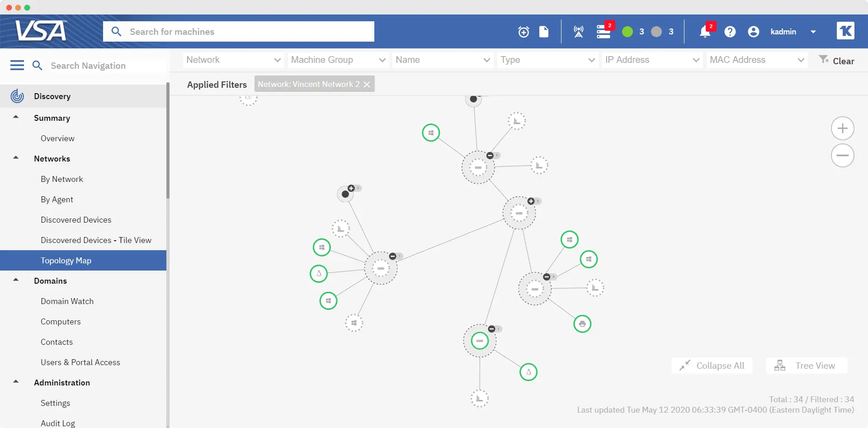This screenshot has width=868, height=428.
Task: Open the Machine Group filter dropdown
Action: [338, 60]
